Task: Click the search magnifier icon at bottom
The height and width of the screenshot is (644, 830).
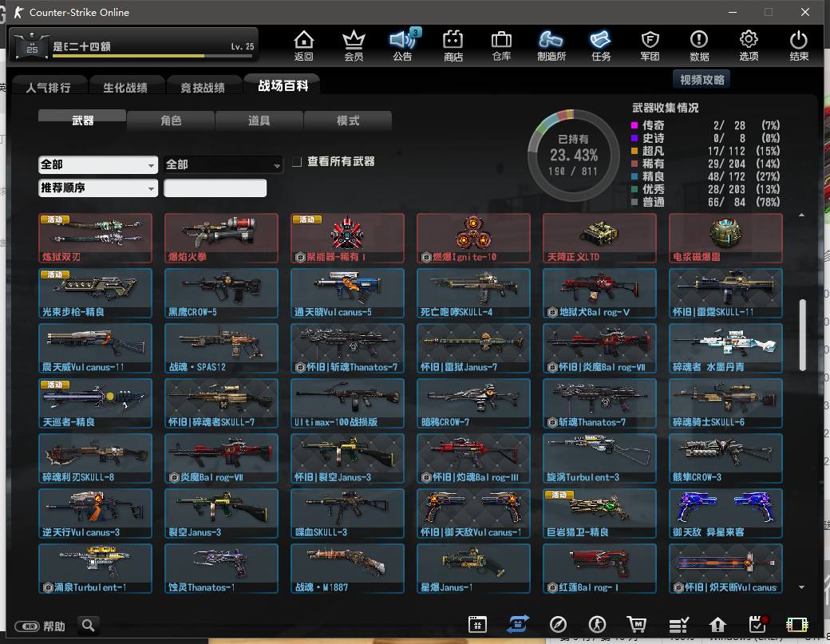Action: click(89, 626)
